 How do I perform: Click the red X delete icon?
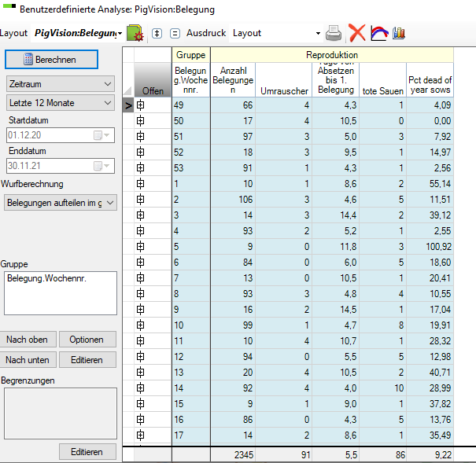(357, 33)
